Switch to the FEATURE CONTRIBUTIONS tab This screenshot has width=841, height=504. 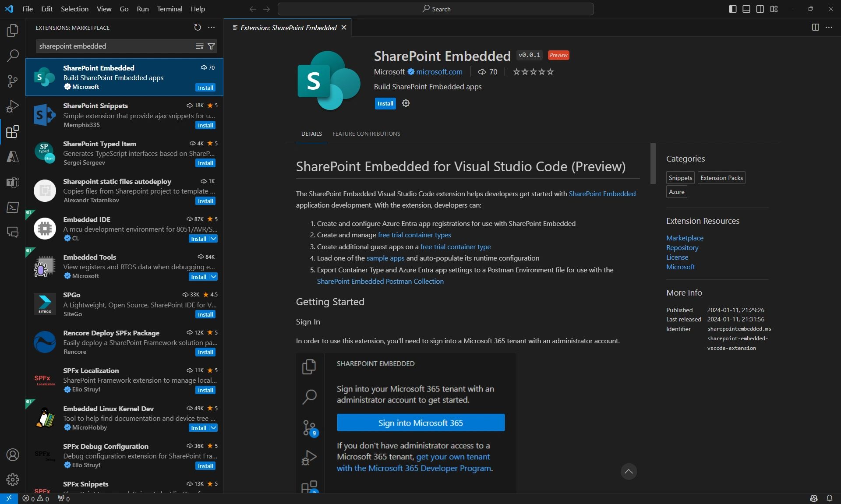[366, 134]
